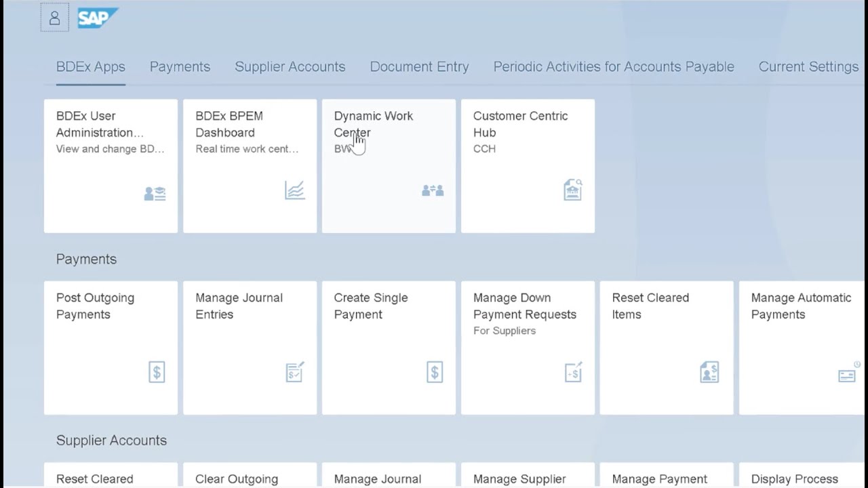Click the 'For Suppliers' subtitle text
This screenshot has width=868, height=488.
(505, 331)
